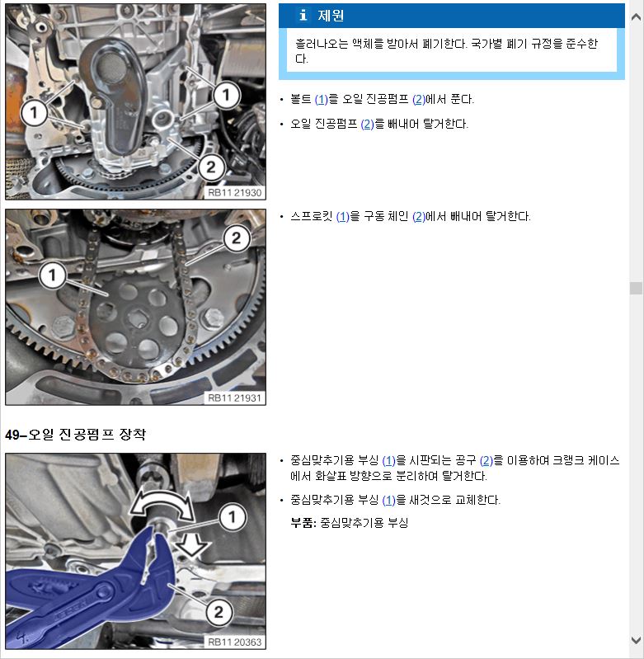The width and height of the screenshot is (644, 659).
Task: Click the pliers bushing image RB11 20363
Action: tap(136, 551)
